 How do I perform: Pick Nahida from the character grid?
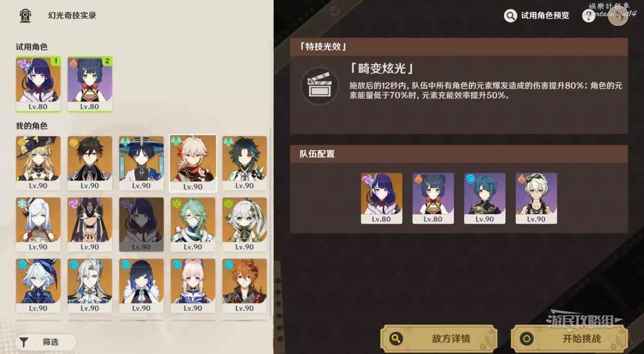(244, 224)
